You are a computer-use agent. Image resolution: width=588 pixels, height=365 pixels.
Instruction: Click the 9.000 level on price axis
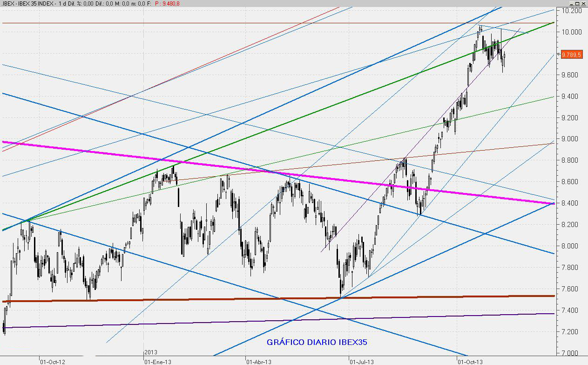tap(571, 139)
